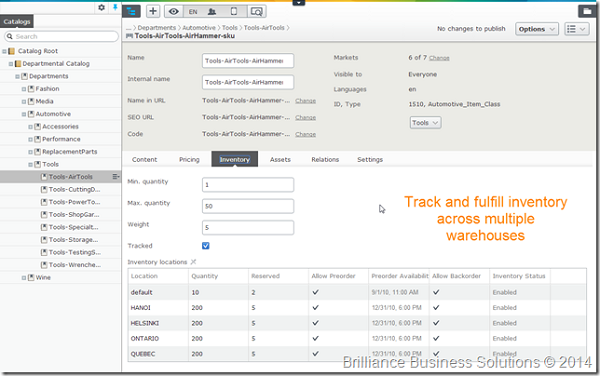Screen dimensions: 600x376
Task: Click the Max. quantity field
Action: 248,206
